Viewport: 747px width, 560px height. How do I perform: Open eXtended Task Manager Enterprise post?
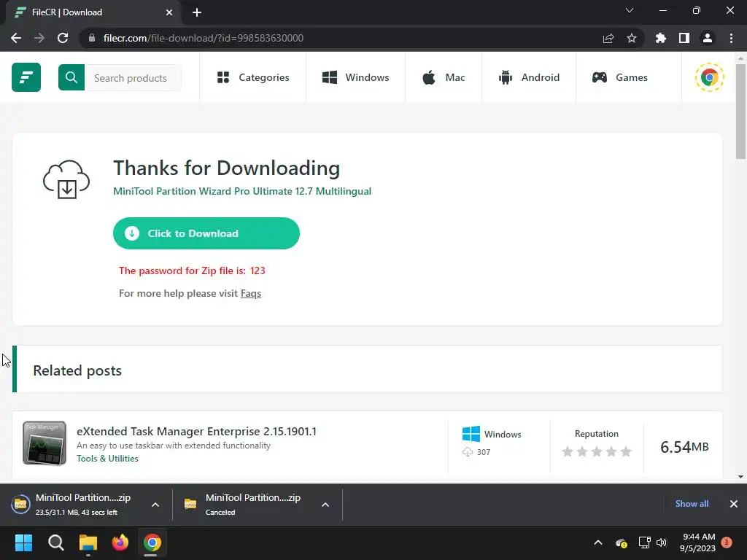click(x=196, y=432)
